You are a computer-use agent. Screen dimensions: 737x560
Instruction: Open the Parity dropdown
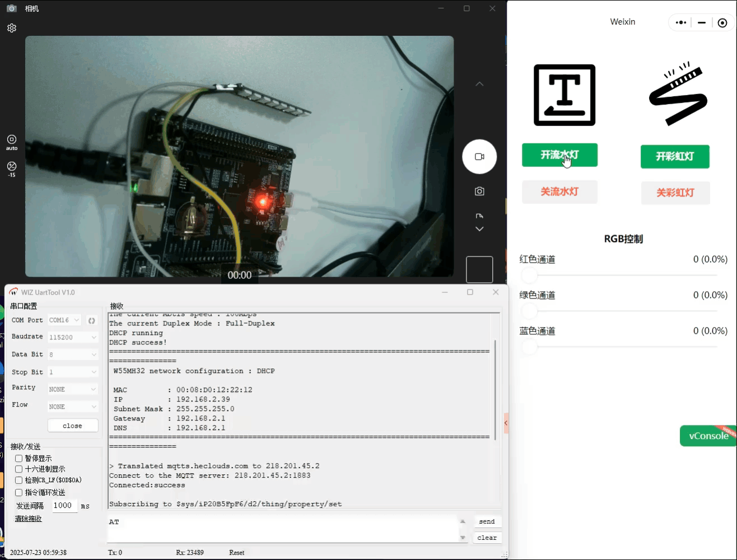(73, 389)
